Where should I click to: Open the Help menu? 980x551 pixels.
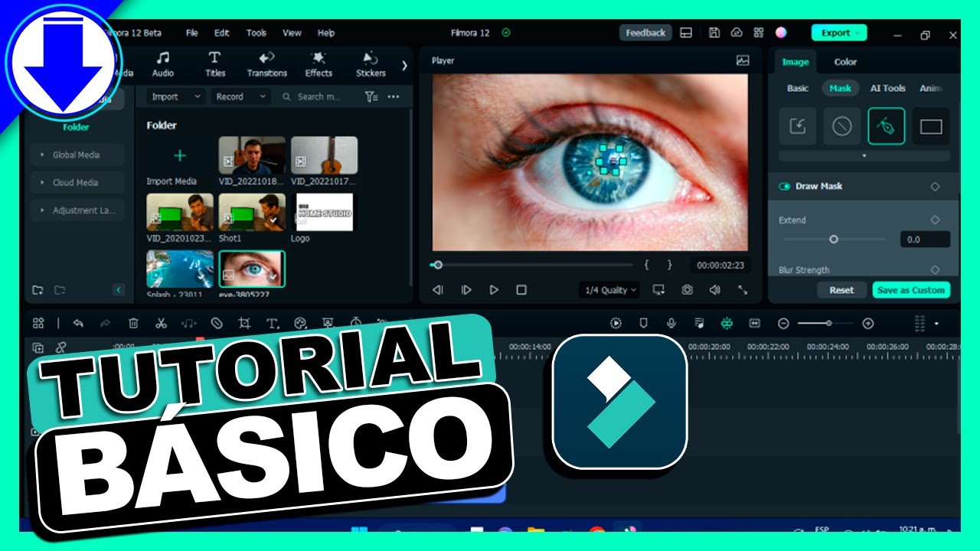tap(326, 33)
